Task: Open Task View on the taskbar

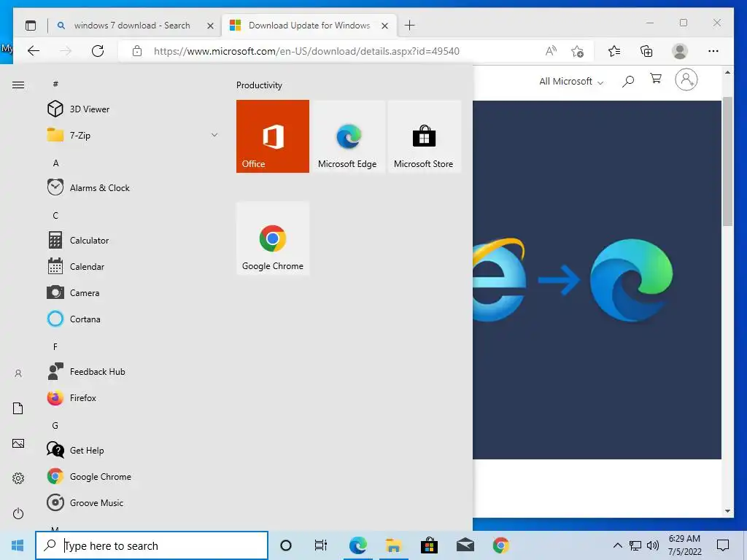Action: 321,545
